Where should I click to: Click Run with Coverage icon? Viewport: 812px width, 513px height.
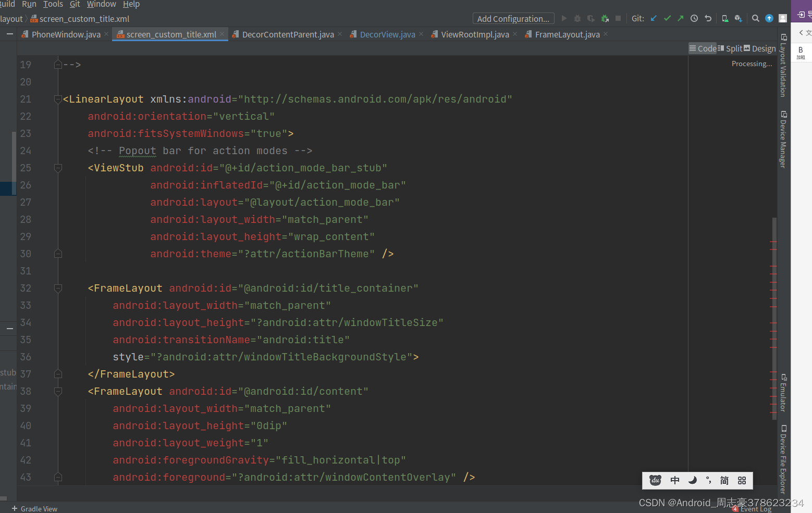point(591,18)
